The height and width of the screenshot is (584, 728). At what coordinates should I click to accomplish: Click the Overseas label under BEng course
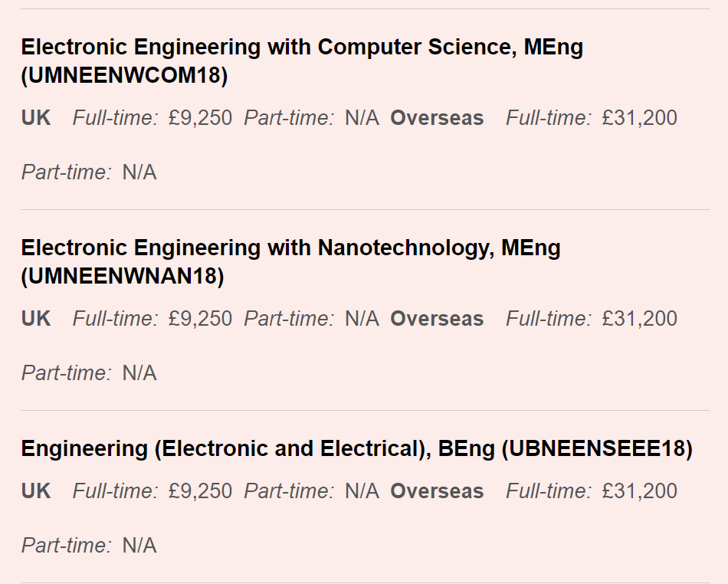(x=437, y=491)
